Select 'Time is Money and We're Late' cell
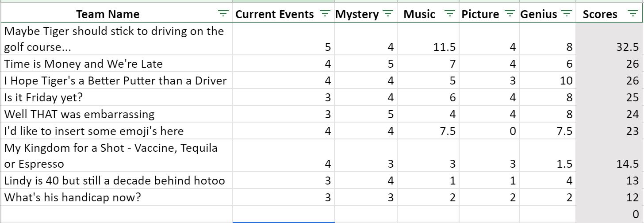Screen dimensions: 644x223 click(x=116, y=64)
